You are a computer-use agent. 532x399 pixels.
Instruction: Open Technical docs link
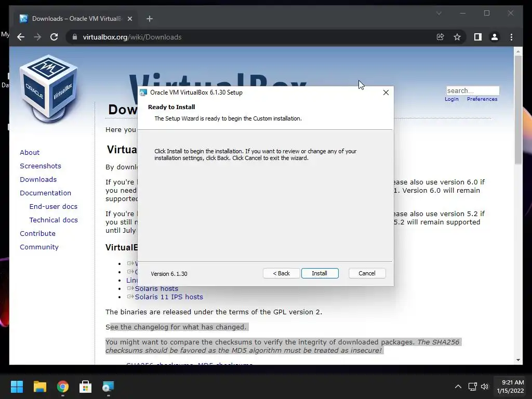tap(54, 220)
